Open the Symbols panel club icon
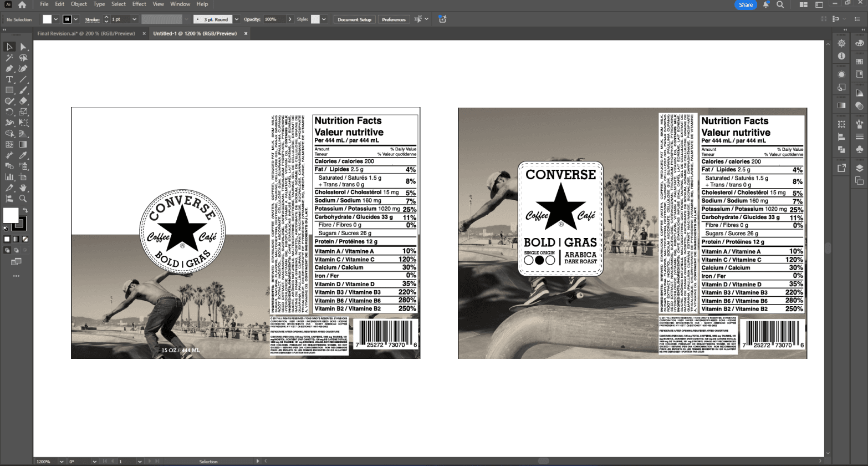This screenshot has width=868, height=466. [859, 149]
